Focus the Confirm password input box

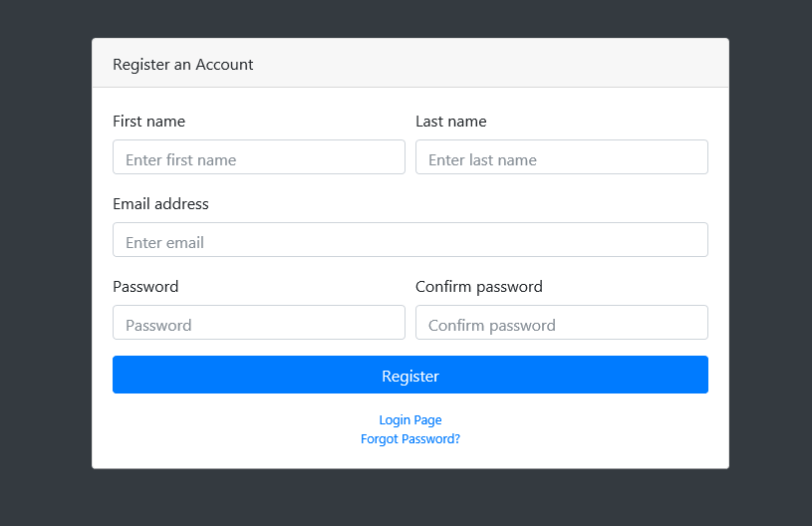point(561,323)
